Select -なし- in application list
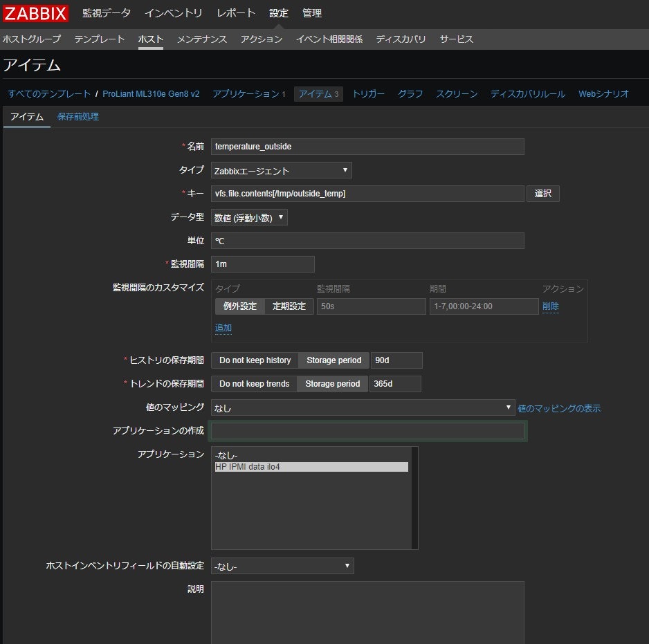The image size is (649, 644). click(311, 456)
